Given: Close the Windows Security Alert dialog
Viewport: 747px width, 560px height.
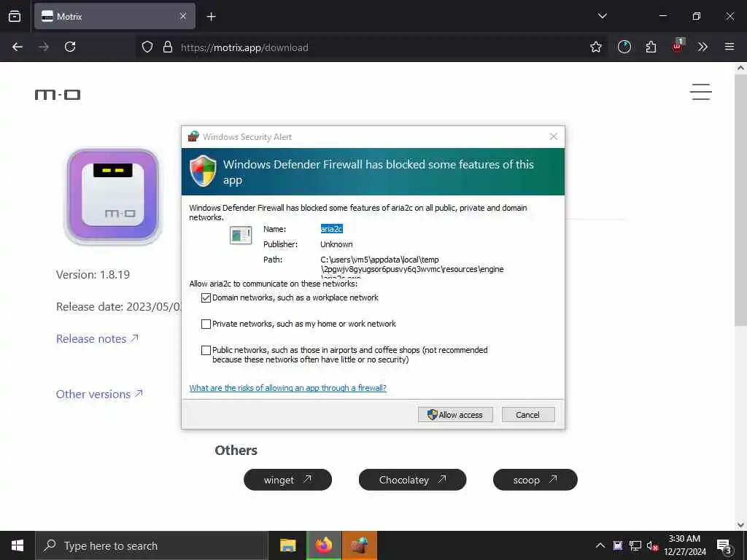Looking at the screenshot, I should (553, 136).
